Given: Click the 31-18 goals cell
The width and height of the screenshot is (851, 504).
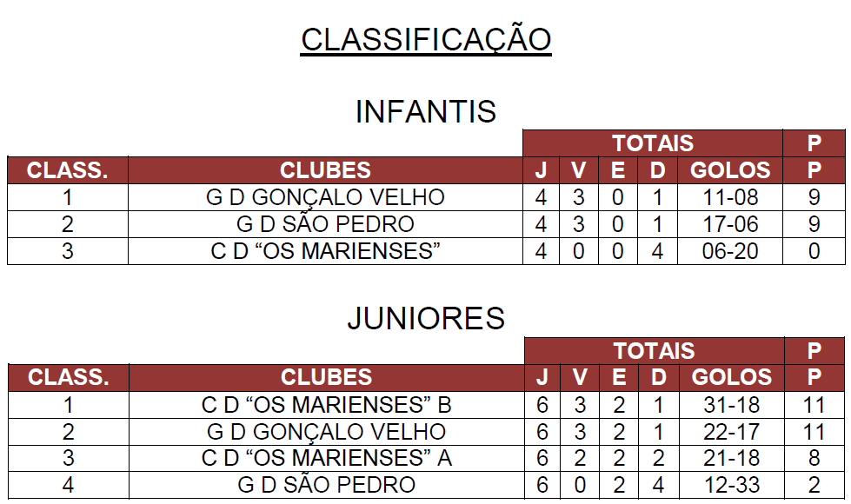Looking at the screenshot, I should click(732, 405).
